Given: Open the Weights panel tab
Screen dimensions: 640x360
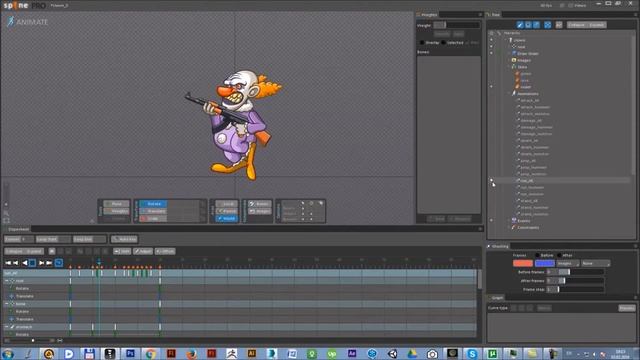Looking at the screenshot, I should tap(427, 15).
